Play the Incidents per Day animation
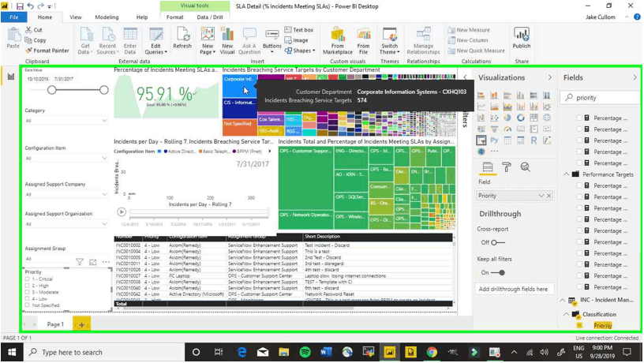This screenshot has height=363, width=644. [x=122, y=212]
